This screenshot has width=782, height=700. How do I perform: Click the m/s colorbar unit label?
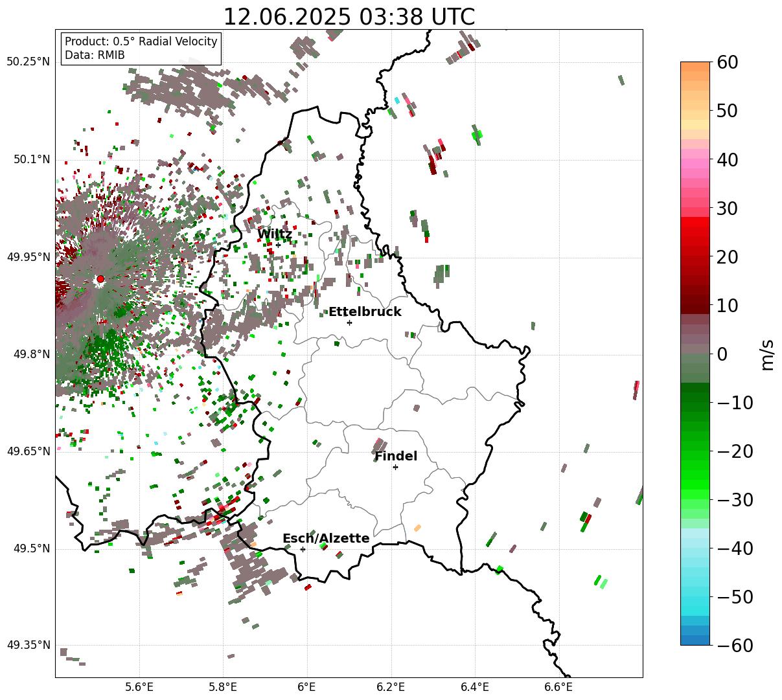[x=768, y=354]
